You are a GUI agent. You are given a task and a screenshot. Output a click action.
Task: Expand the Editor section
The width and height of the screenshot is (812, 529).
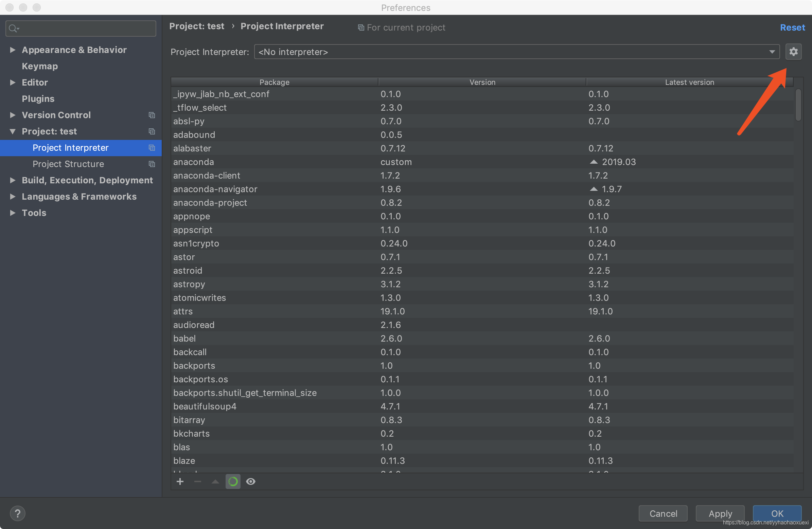[13, 82]
